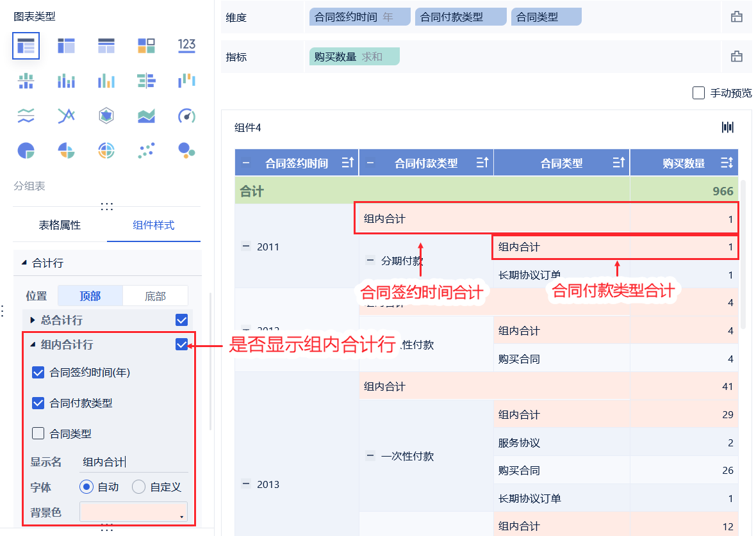Collapse the 2011 row group
The image size is (756, 536).
(246, 247)
